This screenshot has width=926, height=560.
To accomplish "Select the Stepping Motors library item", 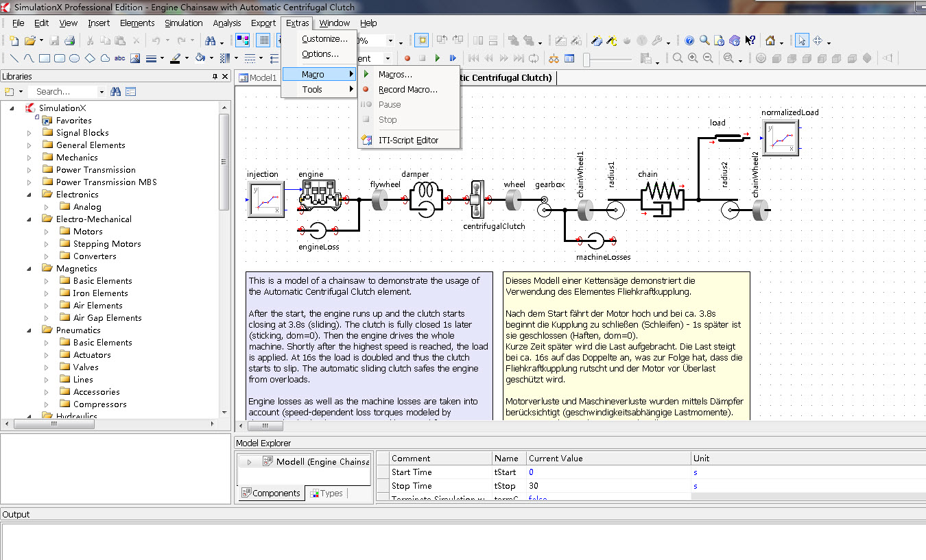I will pos(107,244).
